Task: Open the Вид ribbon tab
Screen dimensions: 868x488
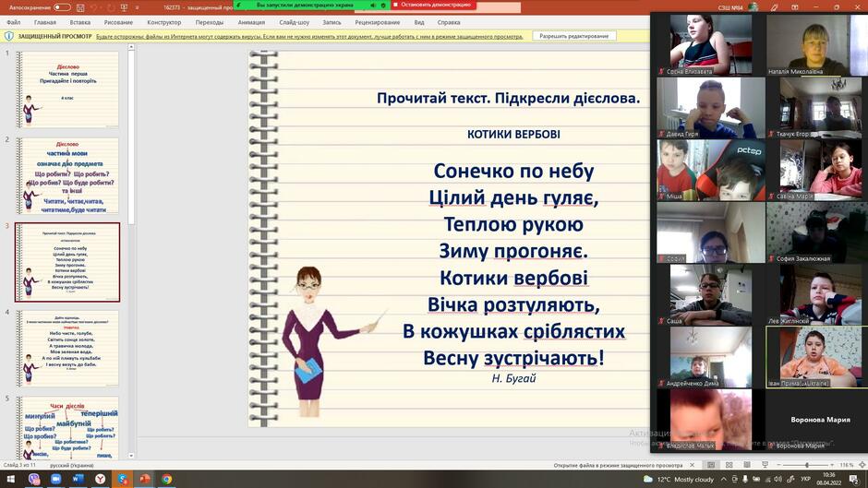Action: pos(419,23)
